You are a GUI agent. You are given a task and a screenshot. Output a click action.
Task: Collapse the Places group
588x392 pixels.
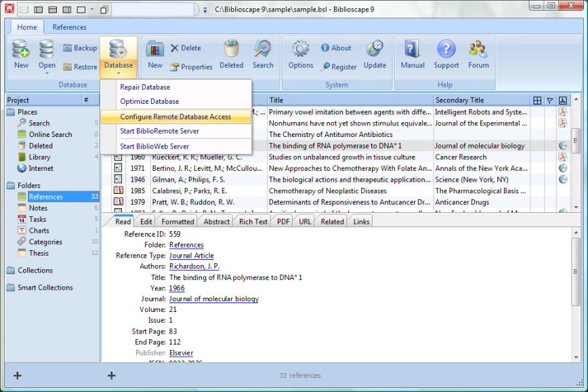(x=27, y=112)
